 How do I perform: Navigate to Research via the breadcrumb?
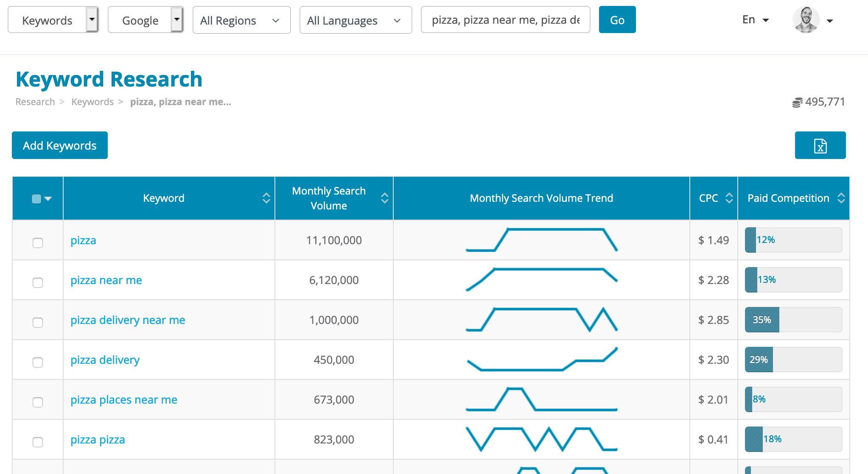click(x=34, y=102)
